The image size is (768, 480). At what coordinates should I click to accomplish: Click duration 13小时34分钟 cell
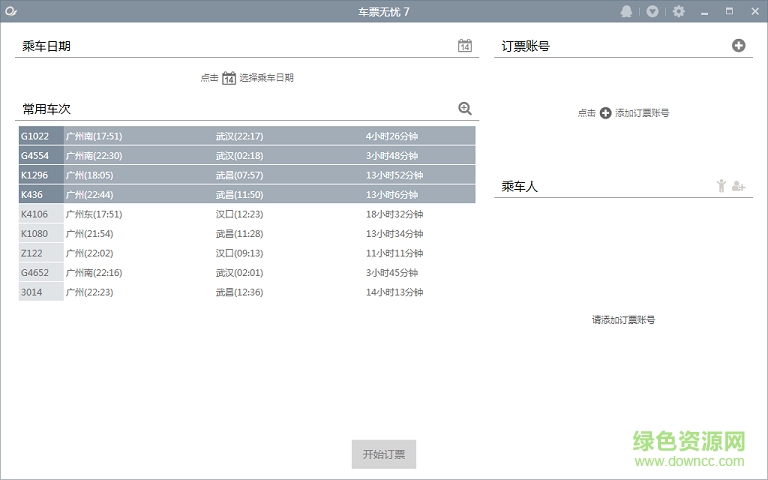(394, 234)
